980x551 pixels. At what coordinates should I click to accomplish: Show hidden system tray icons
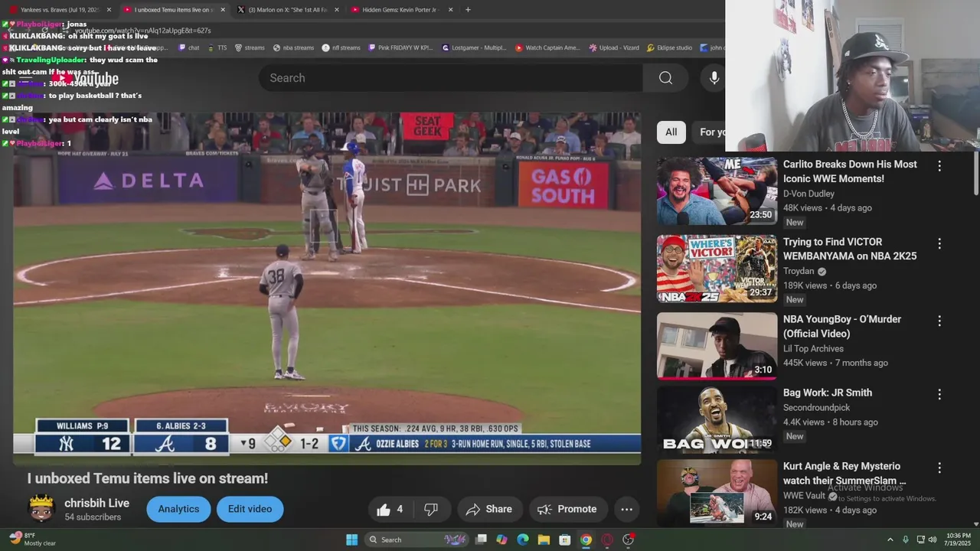[x=890, y=540]
